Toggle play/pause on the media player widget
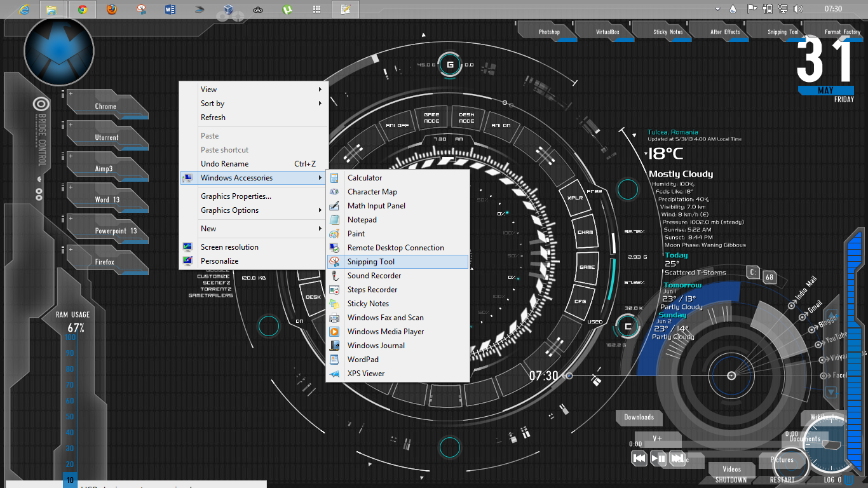This screenshot has height=488, width=868. coord(658,458)
